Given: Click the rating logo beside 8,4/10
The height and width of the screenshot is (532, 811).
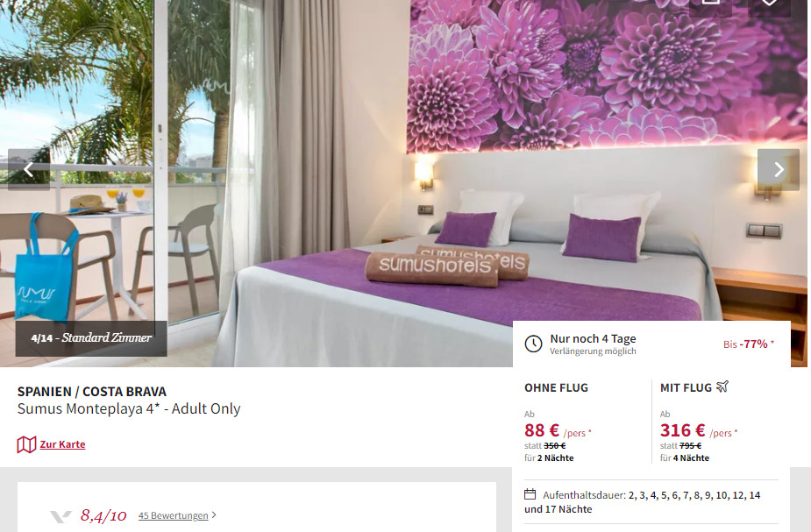Looking at the screenshot, I should 61,516.
